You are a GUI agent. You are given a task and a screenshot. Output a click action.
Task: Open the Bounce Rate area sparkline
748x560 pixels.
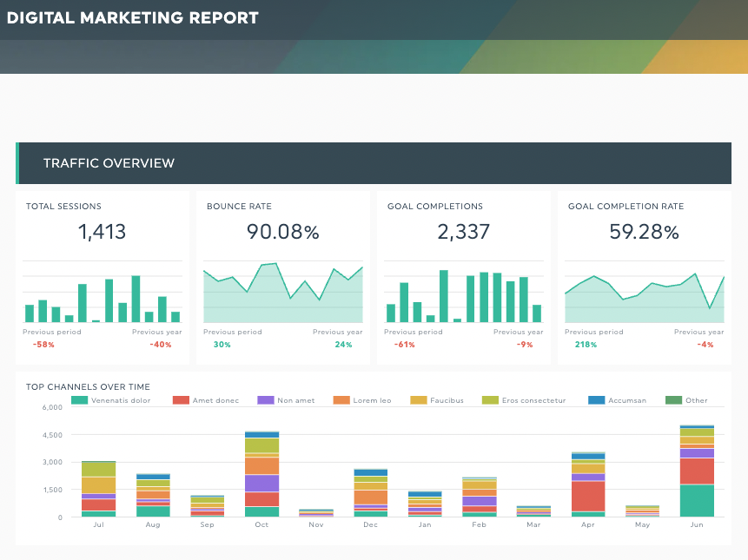click(x=283, y=292)
